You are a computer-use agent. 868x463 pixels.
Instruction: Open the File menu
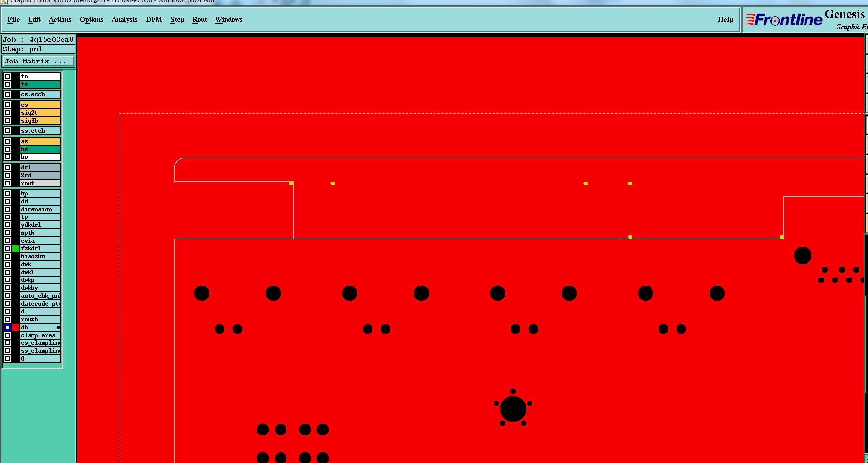point(14,19)
